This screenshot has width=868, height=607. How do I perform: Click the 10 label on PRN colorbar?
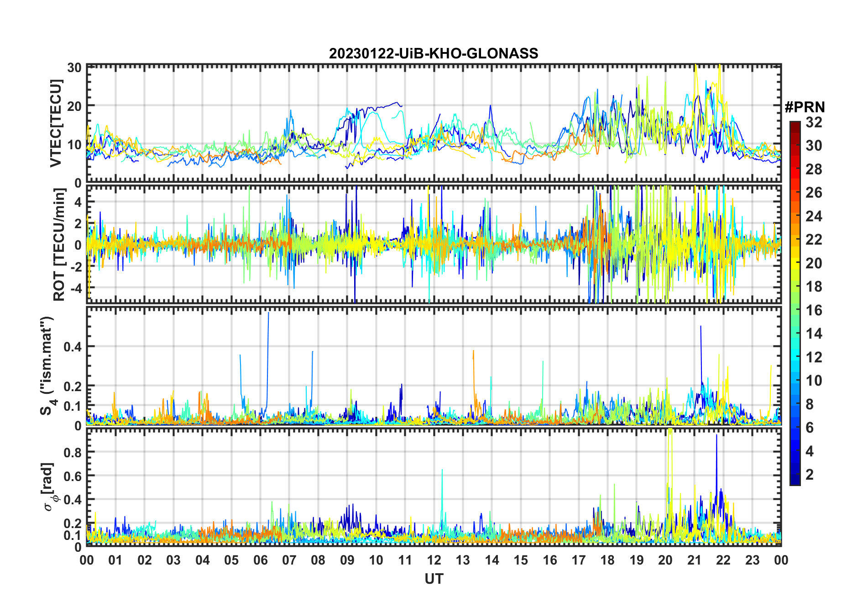814,381
